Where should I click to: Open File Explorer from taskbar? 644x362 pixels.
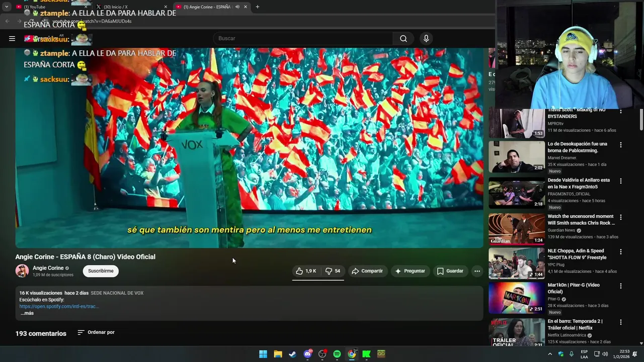coord(278,354)
